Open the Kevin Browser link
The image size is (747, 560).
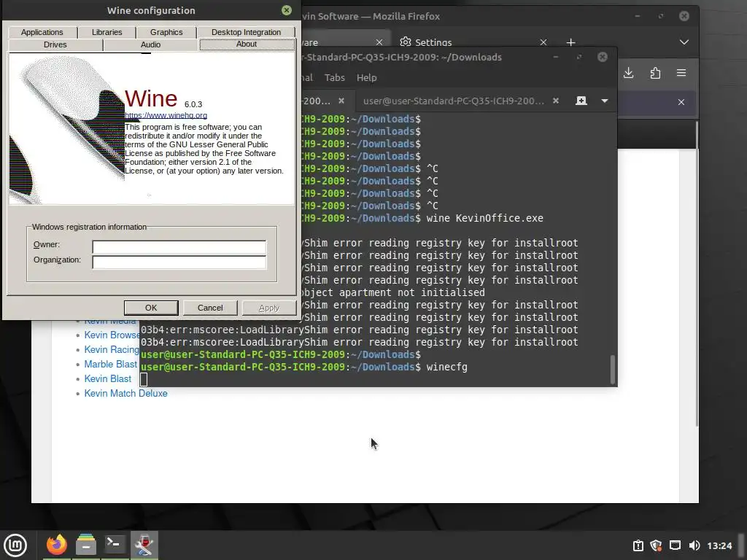pos(112,335)
